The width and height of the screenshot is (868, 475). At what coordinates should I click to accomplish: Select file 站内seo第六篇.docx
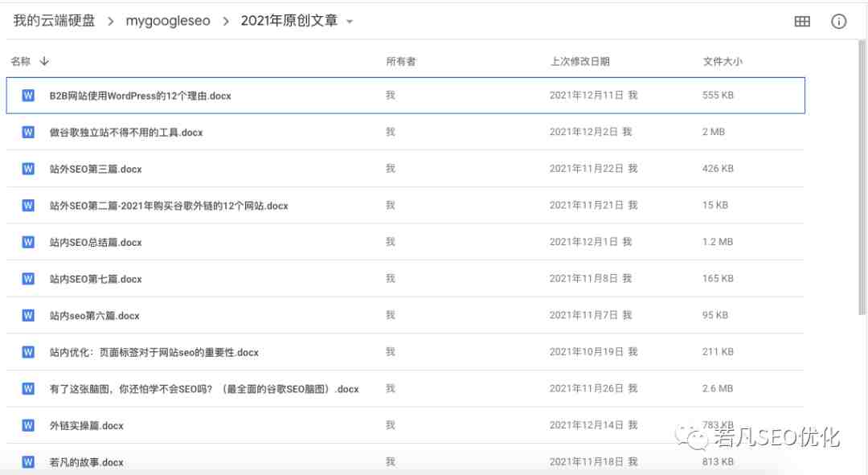tap(95, 316)
